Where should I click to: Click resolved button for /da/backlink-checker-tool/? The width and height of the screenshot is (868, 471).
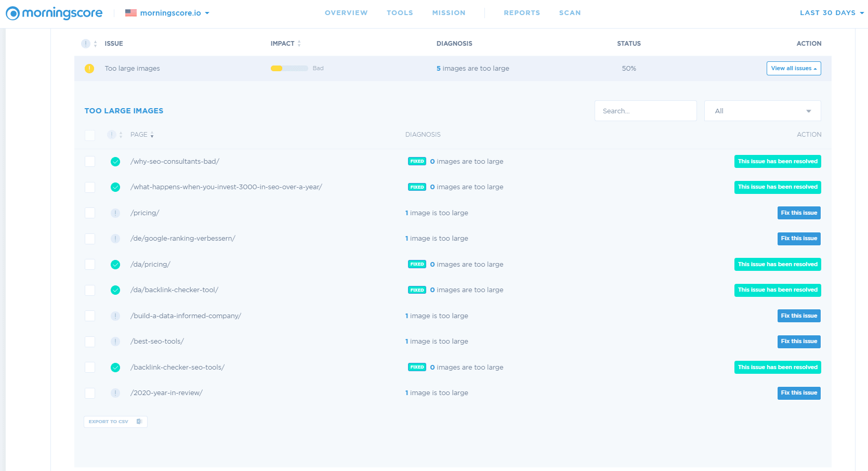[778, 290]
